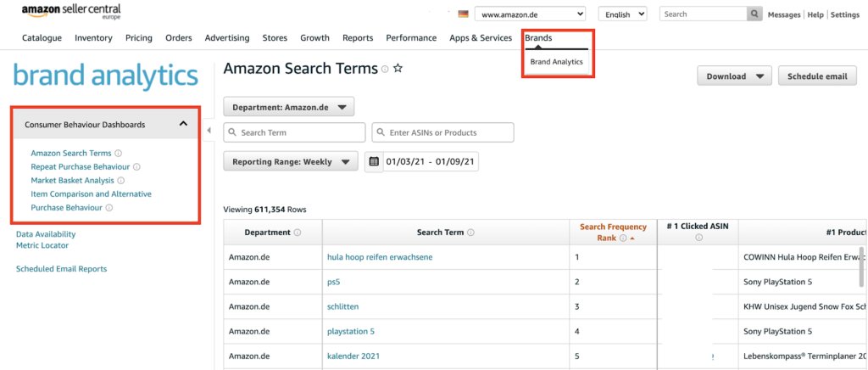
Task: Collapse Consumer Behaviour Dashboards section
Action: [x=183, y=124]
